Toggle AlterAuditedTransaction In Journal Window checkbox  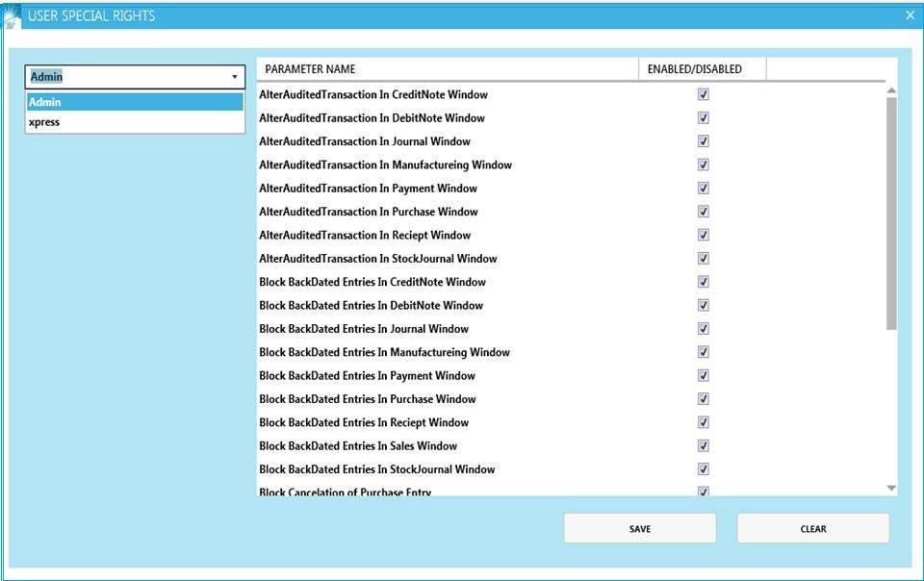pos(703,139)
